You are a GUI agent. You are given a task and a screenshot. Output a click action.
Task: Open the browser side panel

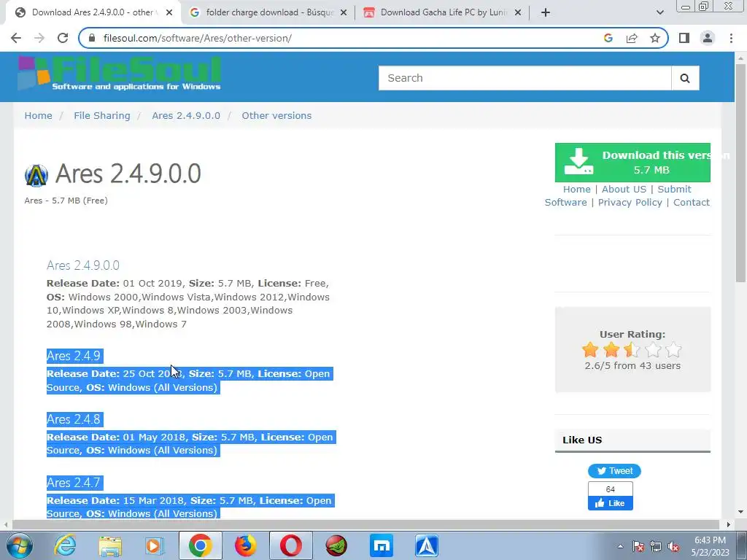[x=684, y=38]
